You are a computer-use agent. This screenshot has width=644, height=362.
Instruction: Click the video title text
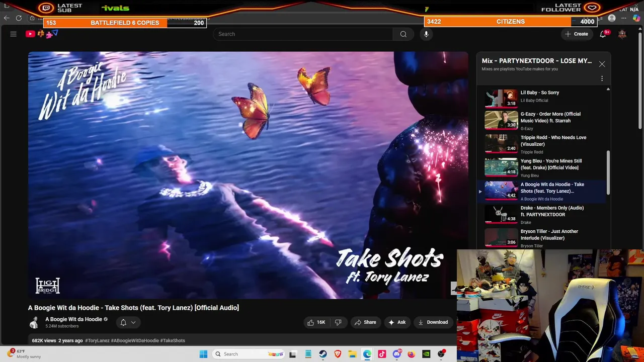point(133,308)
